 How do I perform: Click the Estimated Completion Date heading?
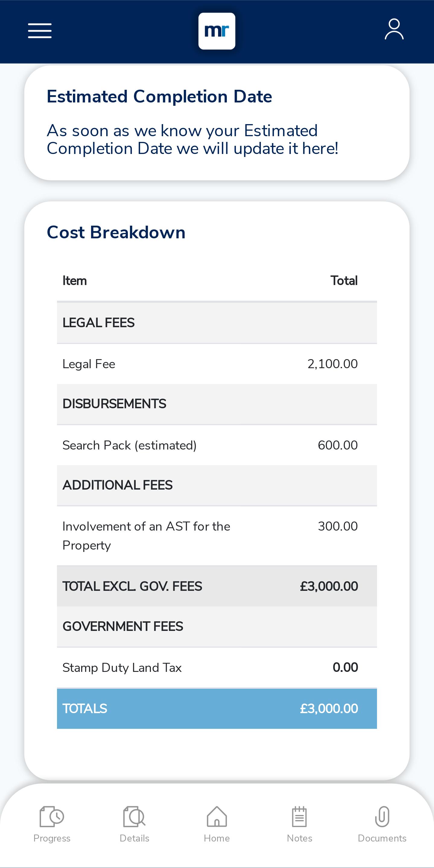(x=159, y=96)
